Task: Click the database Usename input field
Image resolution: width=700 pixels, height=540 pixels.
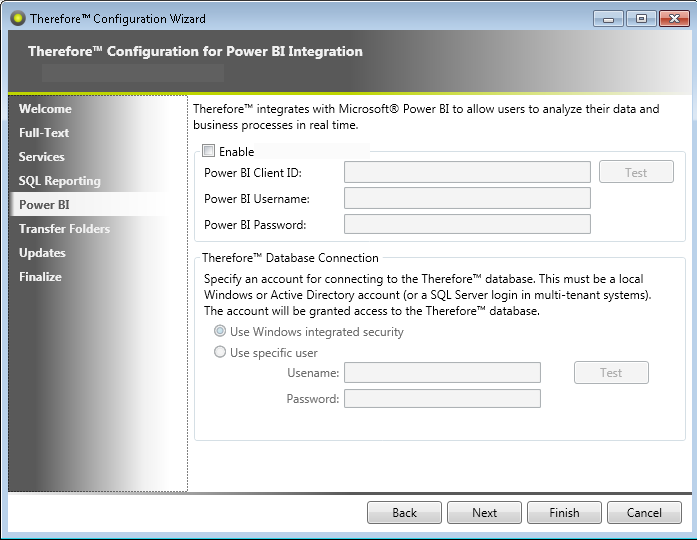Action: click(x=442, y=373)
